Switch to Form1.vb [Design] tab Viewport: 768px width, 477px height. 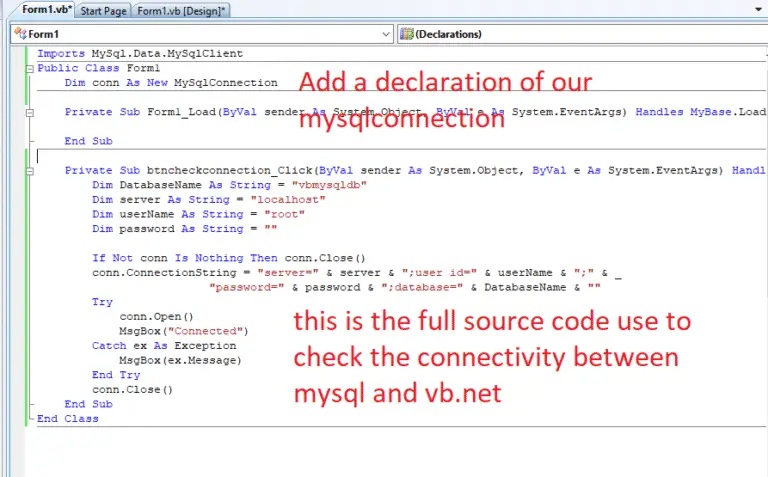(x=181, y=10)
